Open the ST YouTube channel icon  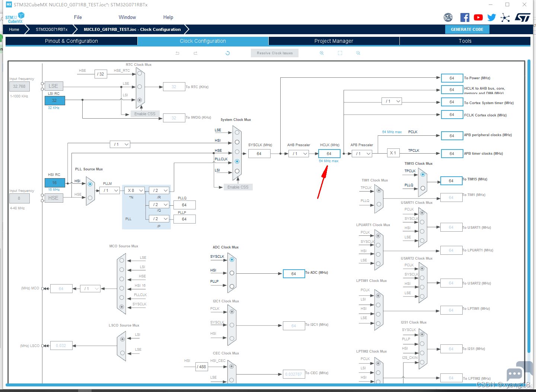(478, 17)
